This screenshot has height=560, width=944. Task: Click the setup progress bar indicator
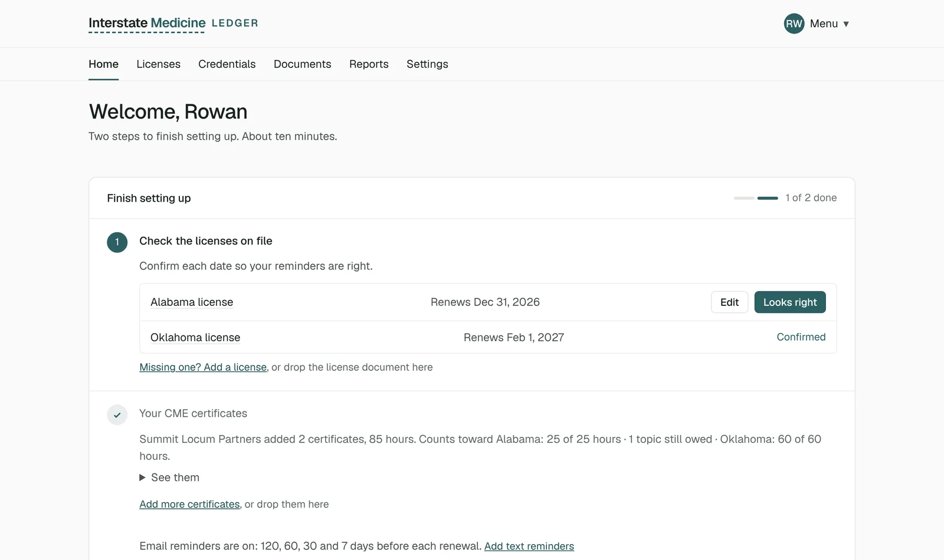point(756,198)
